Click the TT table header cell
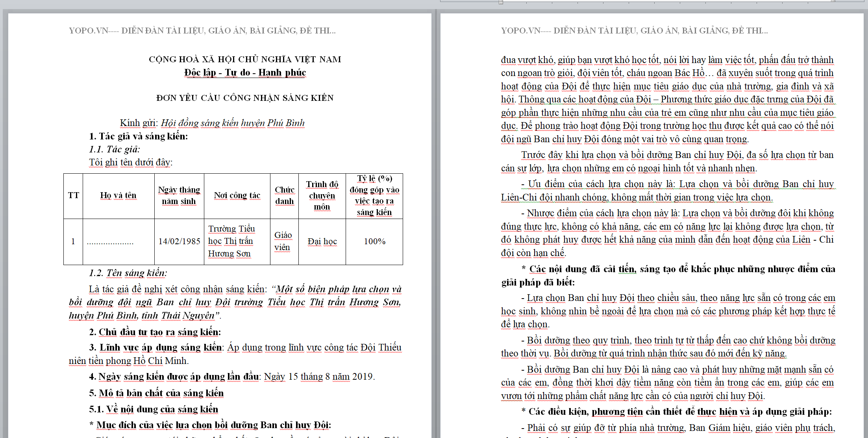Screen dimensions: 868x438 click(73, 196)
